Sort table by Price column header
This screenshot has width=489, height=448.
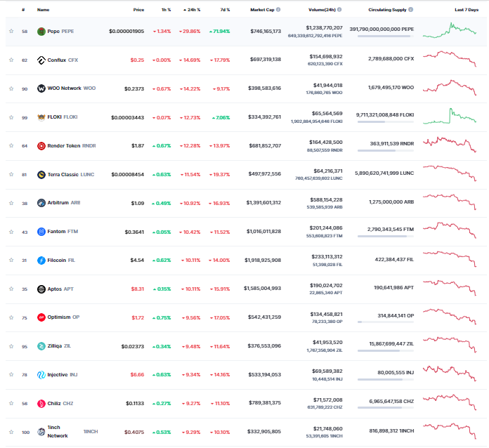139,10
